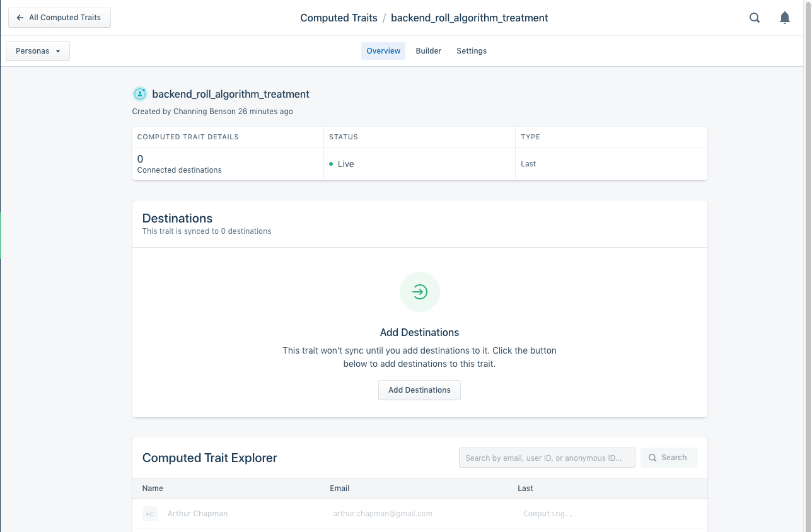Click the Last column header in explorer
This screenshot has width=812, height=532.
525,489
